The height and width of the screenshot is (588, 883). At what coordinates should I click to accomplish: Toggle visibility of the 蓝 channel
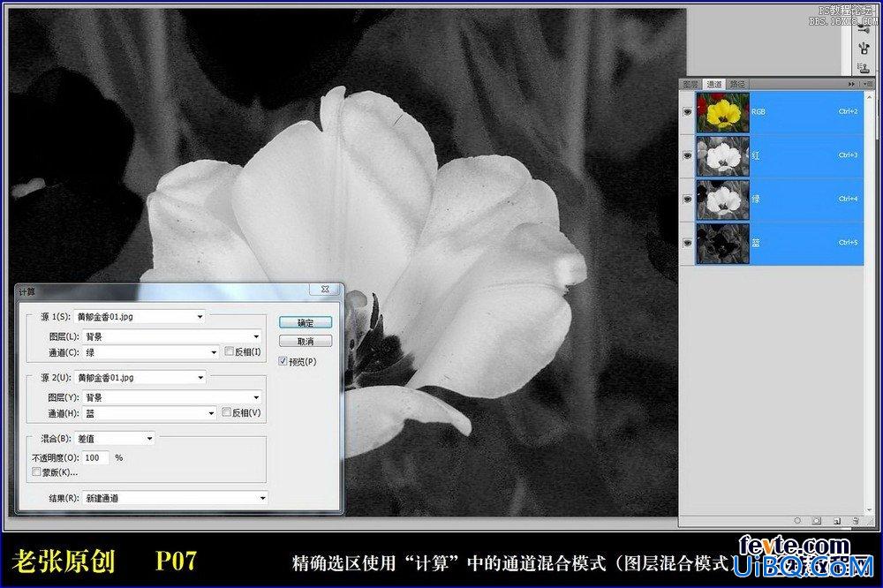pos(688,244)
